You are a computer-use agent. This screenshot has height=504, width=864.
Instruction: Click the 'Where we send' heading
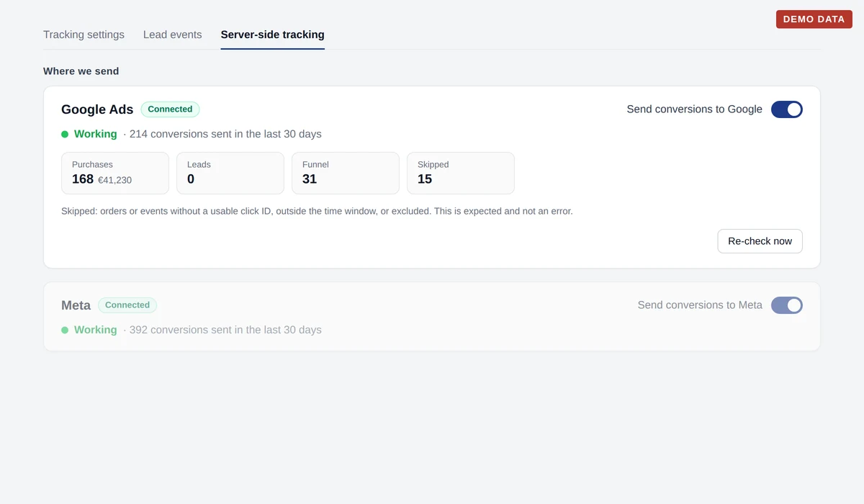81,71
